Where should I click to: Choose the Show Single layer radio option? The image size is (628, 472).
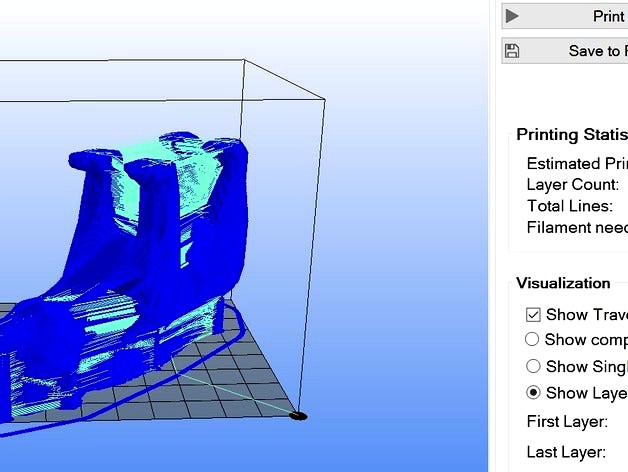coord(533,366)
